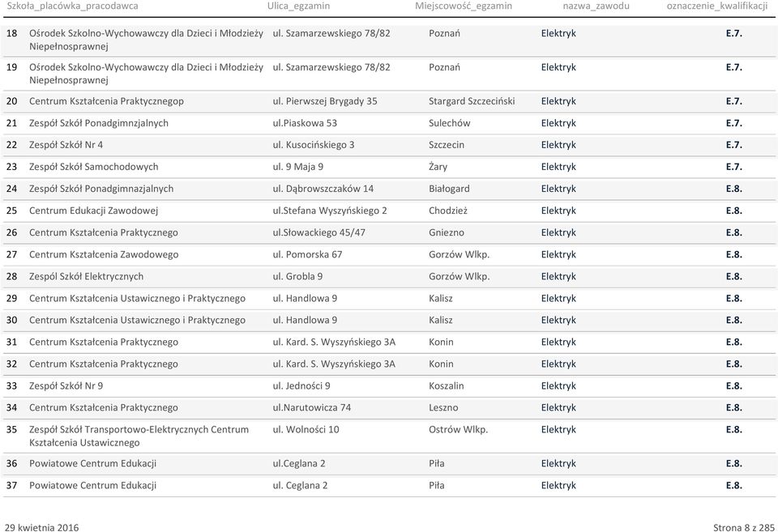Click 'Centrum Edukacji Zawodowej'

[x=94, y=211]
